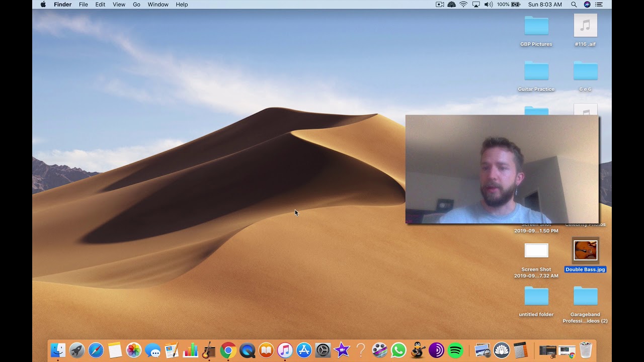Open the Trash in the dock
The height and width of the screenshot is (362, 644).
click(x=586, y=350)
